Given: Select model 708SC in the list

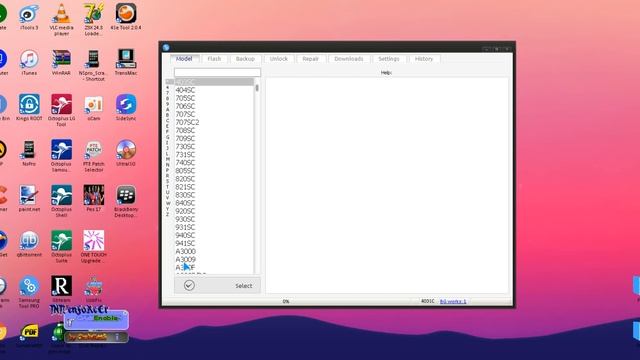Looking at the screenshot, I should click(x=185, y=130).
